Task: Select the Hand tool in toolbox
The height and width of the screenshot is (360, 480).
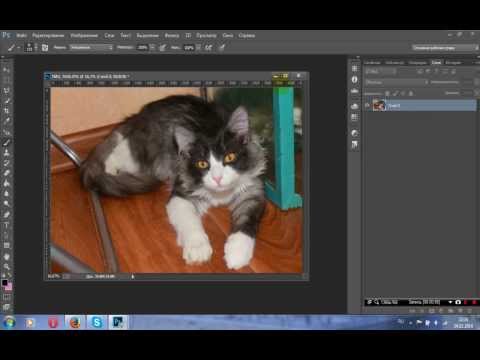Action: [x=6, y=257]
